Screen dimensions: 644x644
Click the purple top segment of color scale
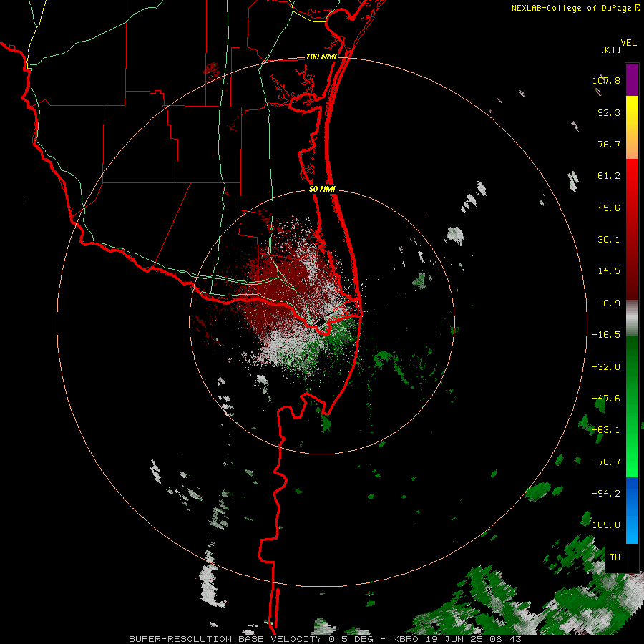pos(632,79)
